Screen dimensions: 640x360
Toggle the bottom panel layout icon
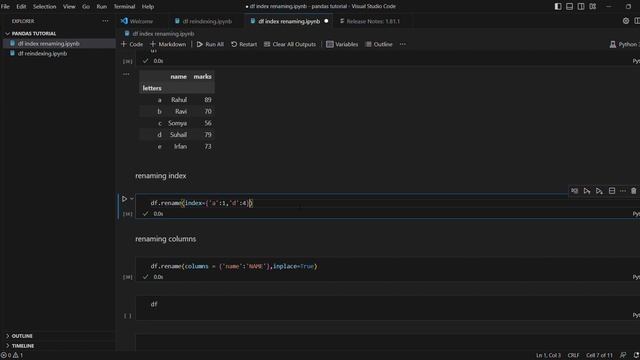point(569,7)
